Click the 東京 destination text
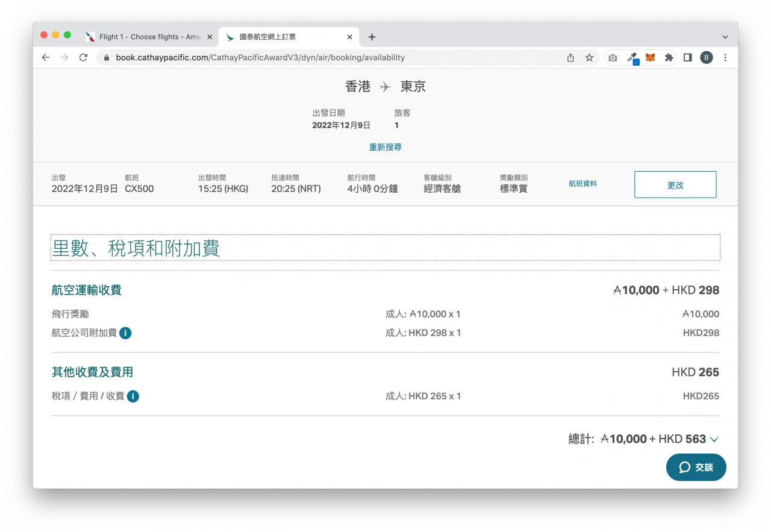Screen dimensions: 771x532 tap(413, 87)
